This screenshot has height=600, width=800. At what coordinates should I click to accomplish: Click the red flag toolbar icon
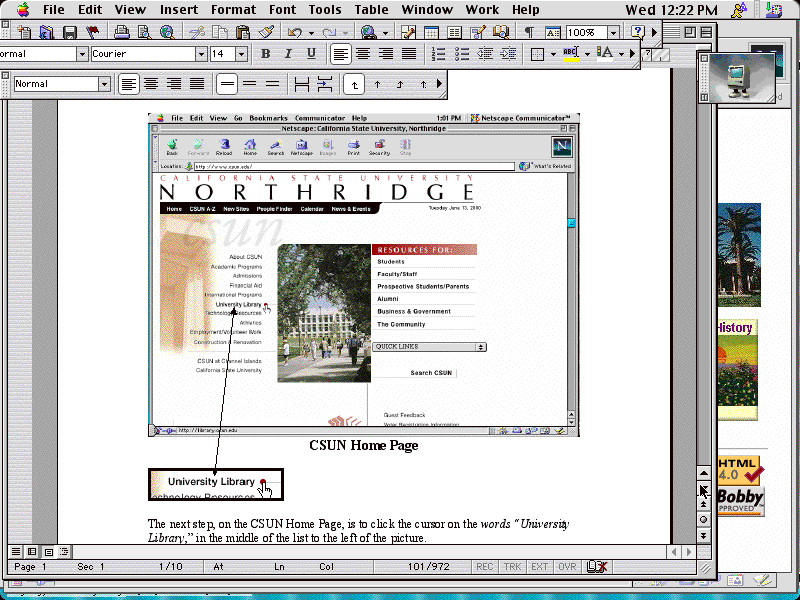[92, 33]
